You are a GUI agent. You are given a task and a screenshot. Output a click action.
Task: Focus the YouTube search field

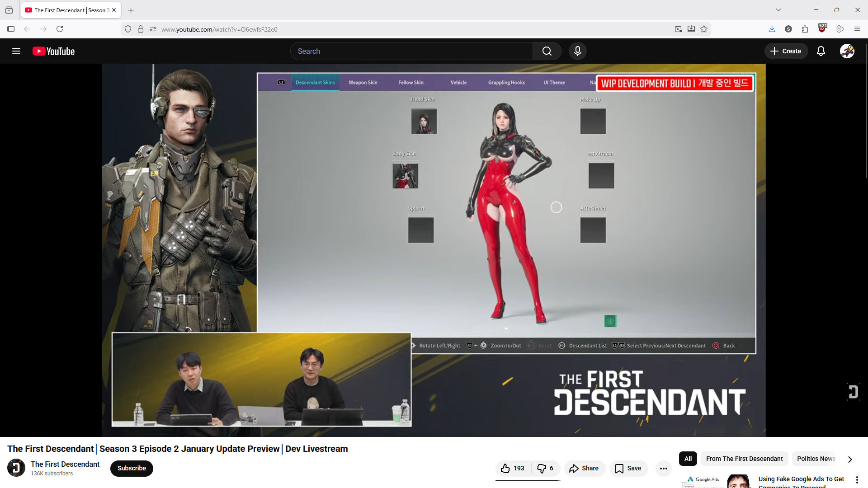click(411, 51)
